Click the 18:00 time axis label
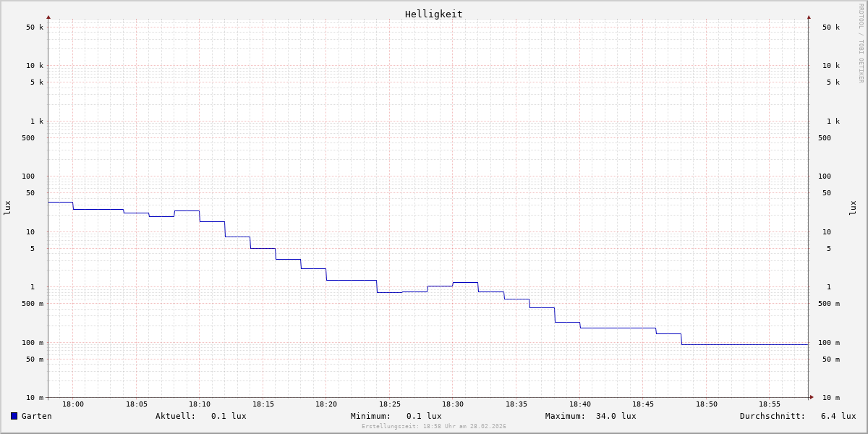 73,404
